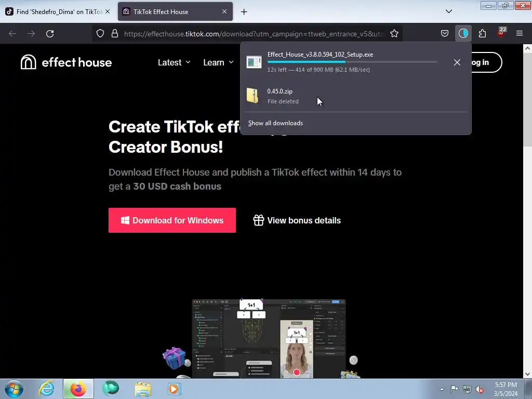
Task: Open a new browser tab
Action: (x=244, y=12)
